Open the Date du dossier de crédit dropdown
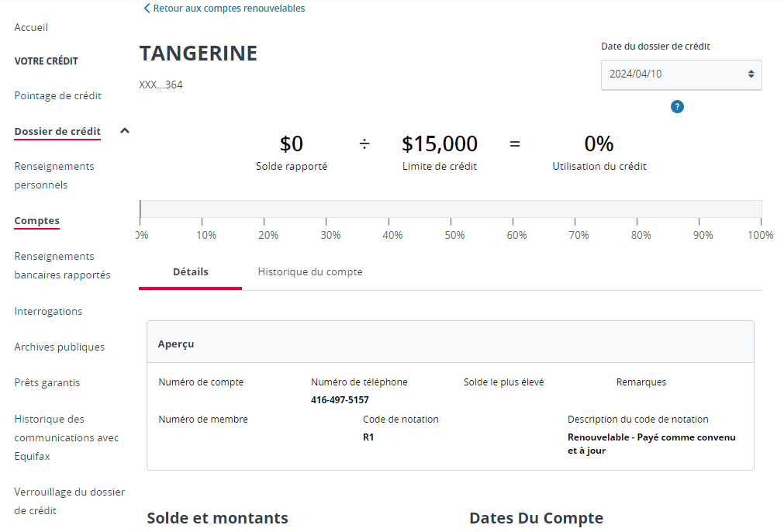784x532 pixels. click(681, 74)
